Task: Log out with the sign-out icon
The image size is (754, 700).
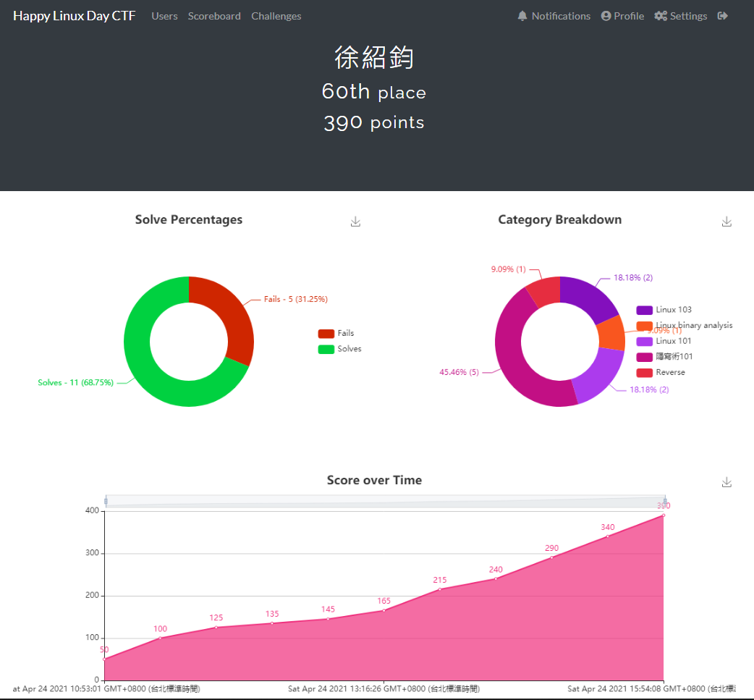Action: coord(722,15)
